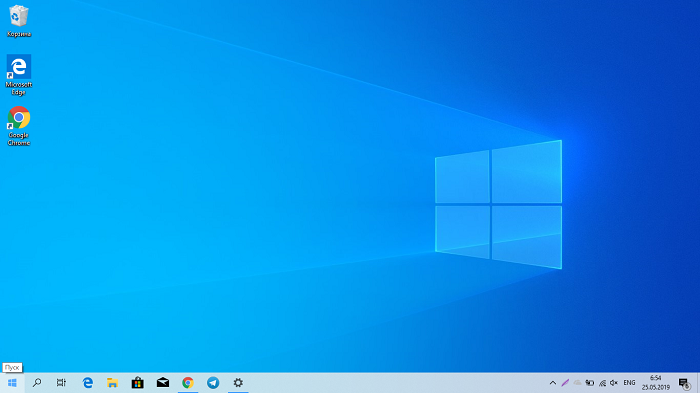Open the Mail app on the taskbar
Image resolution: width=700 pixels, height=393 pixels.
(162, 383)
